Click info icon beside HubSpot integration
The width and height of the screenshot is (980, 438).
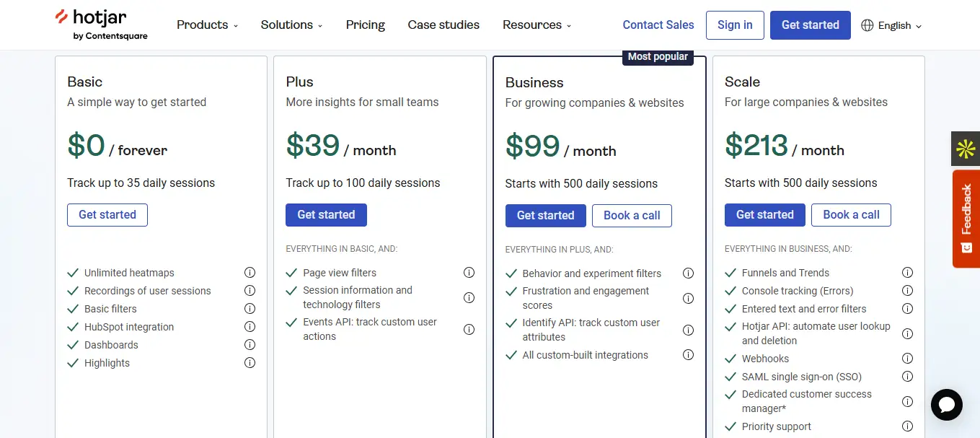point(250,327)
